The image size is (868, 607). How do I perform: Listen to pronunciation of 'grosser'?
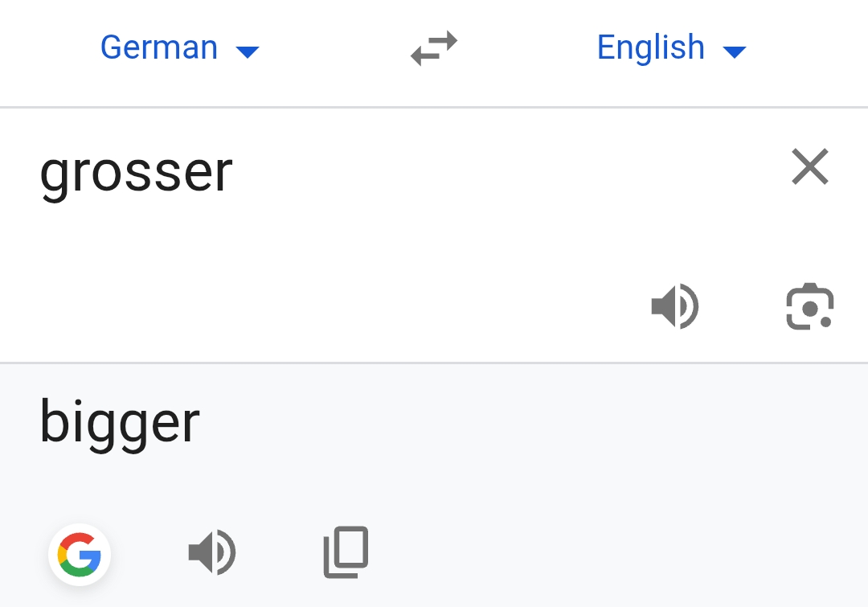click(674, 307)
